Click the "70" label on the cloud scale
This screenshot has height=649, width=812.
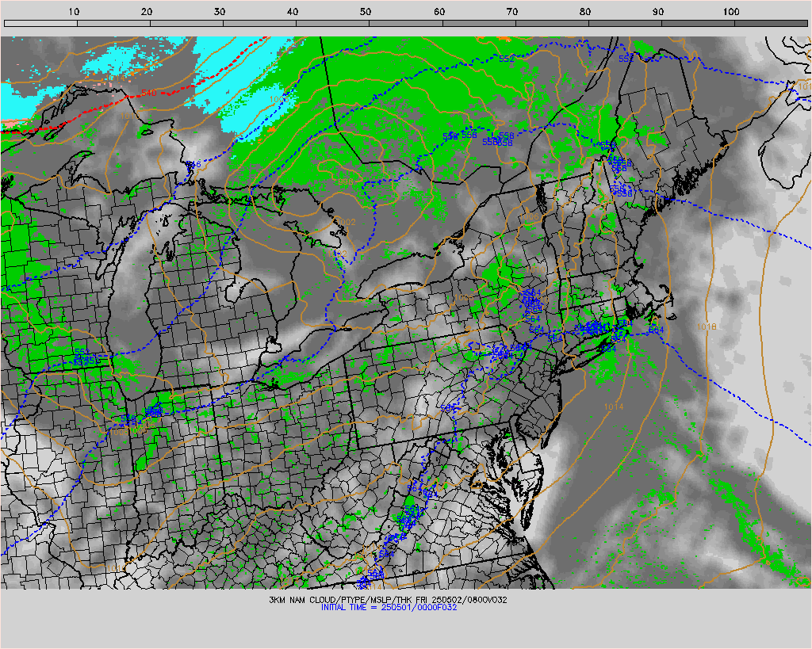click(512, 11)
